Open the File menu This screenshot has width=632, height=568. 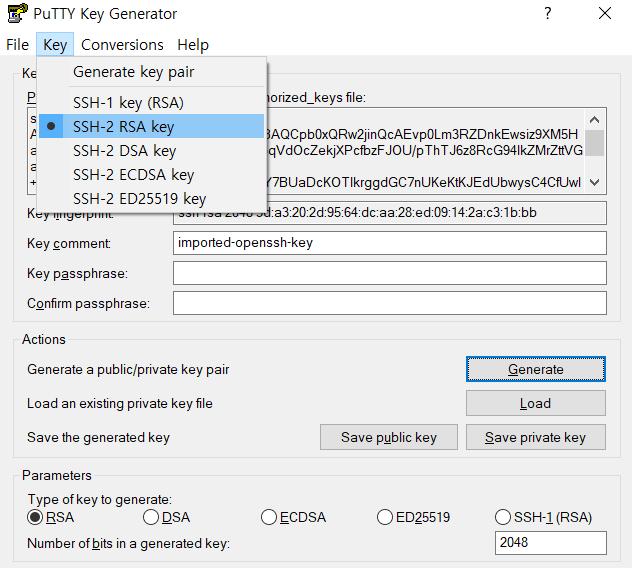coord(17,44)
